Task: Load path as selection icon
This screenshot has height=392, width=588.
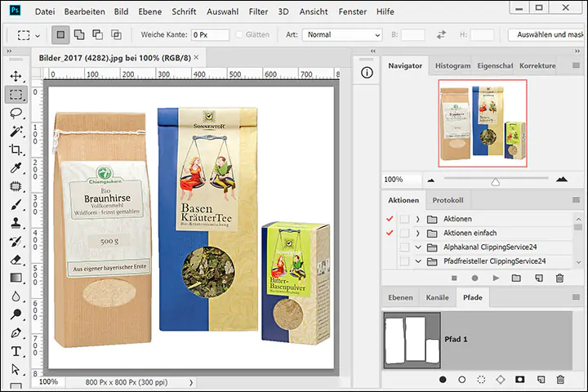Action: point(481,380)
